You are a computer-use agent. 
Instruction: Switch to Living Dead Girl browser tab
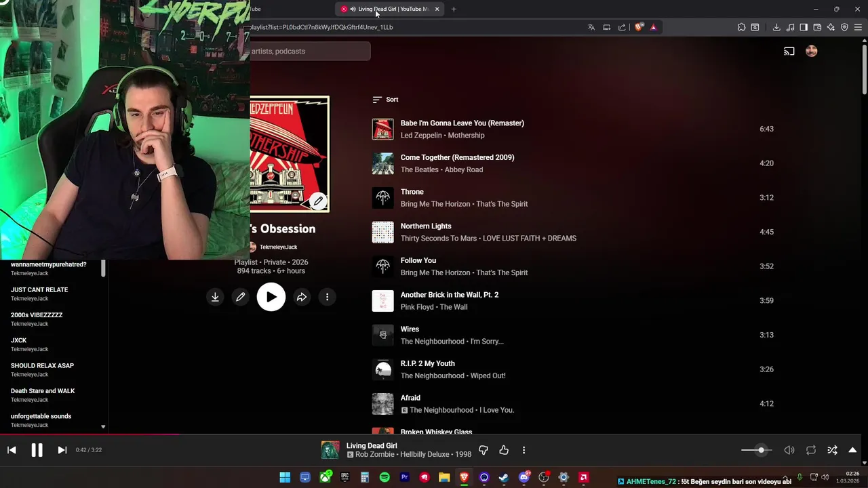click(390, 9)
